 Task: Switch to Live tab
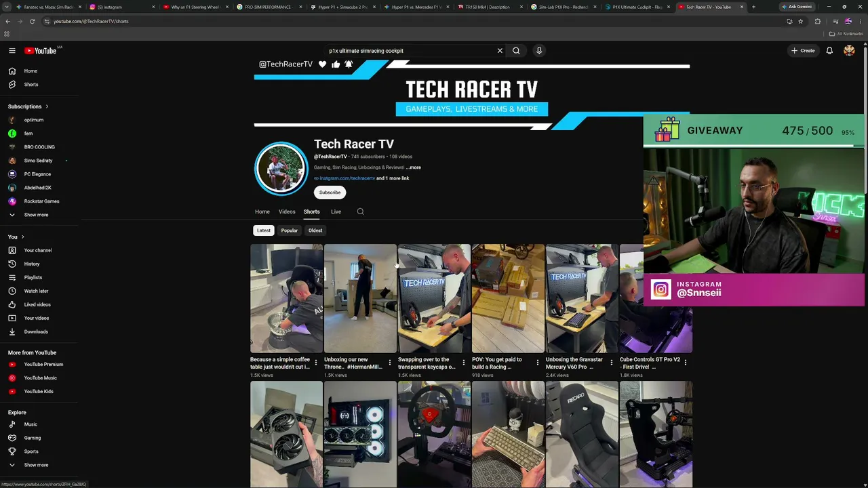coord(336,212)
